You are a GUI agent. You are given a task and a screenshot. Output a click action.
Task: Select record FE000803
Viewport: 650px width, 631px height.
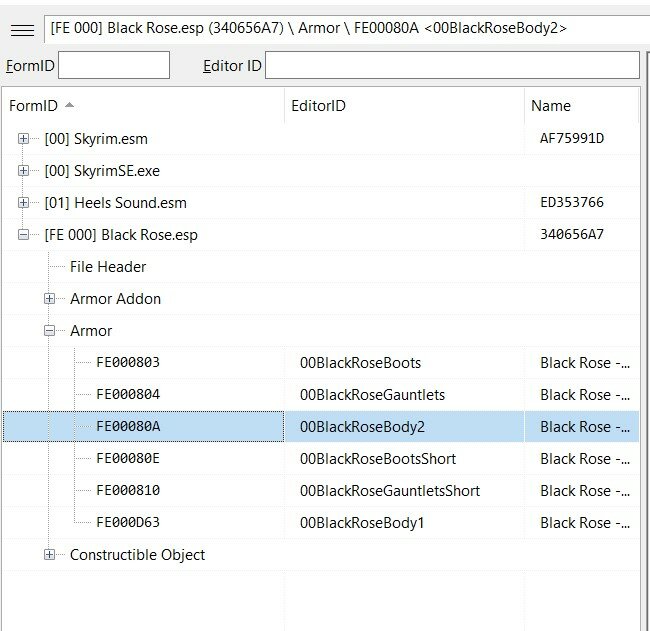point(128,363)
